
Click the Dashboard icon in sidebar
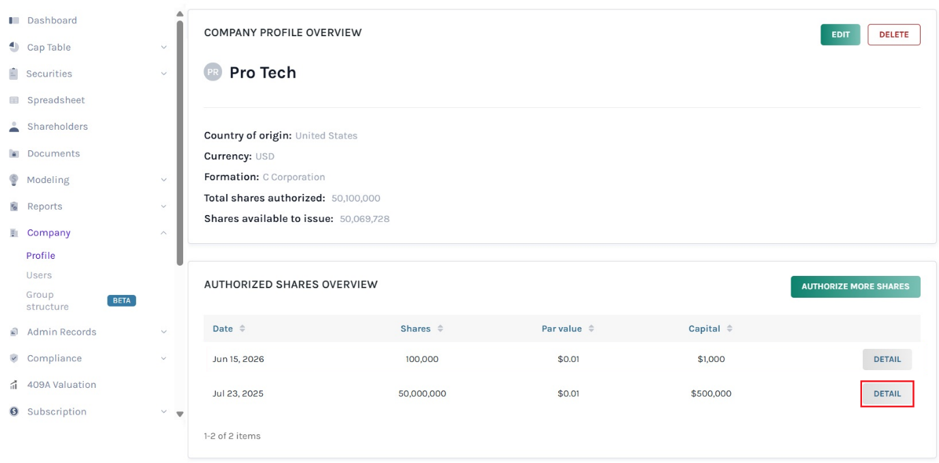14,20
